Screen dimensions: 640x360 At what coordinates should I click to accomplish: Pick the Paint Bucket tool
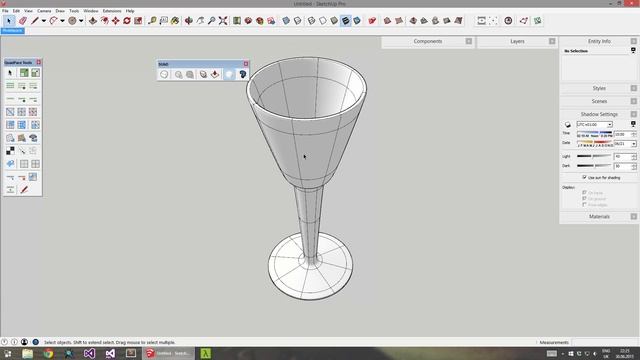175,20
